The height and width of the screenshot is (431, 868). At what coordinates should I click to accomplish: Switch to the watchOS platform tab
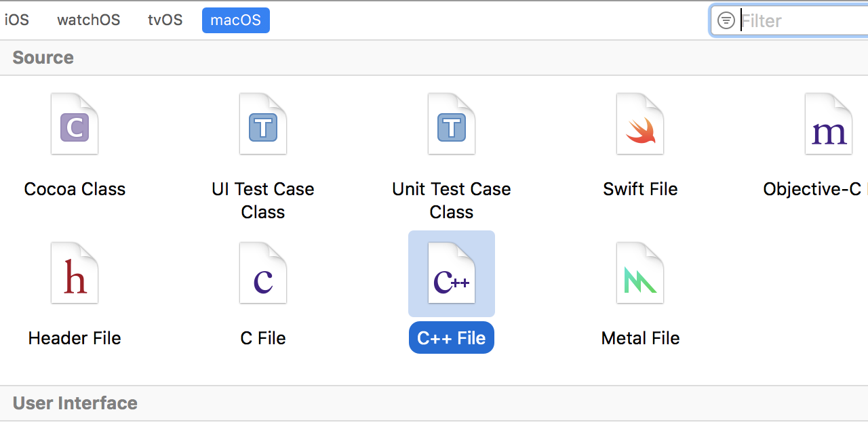click(89, 20)
